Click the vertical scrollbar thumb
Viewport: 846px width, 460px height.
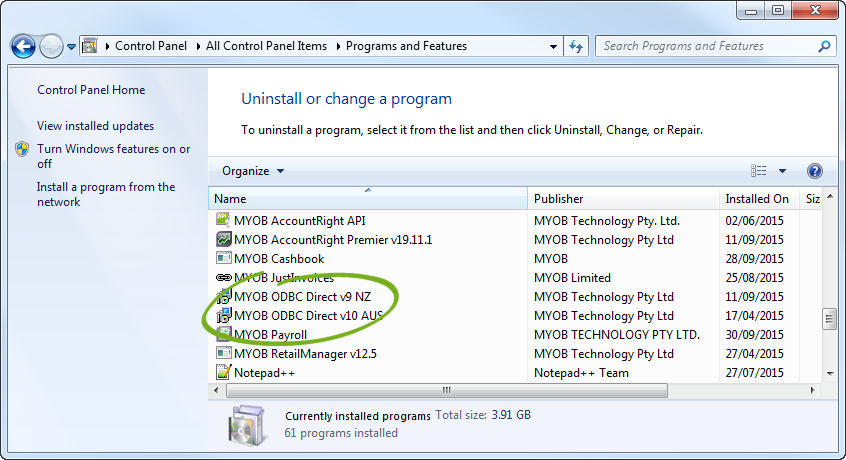tap(830, 318)
